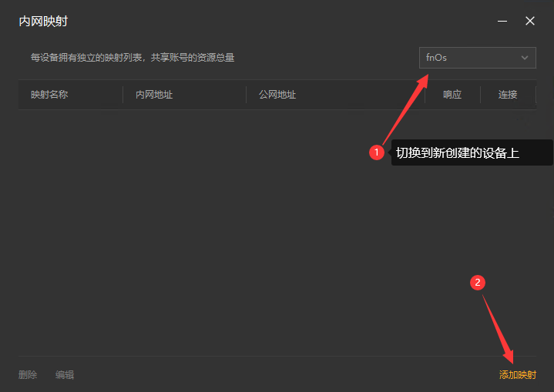Open the fnOs device dropdown

click(477, 58)
